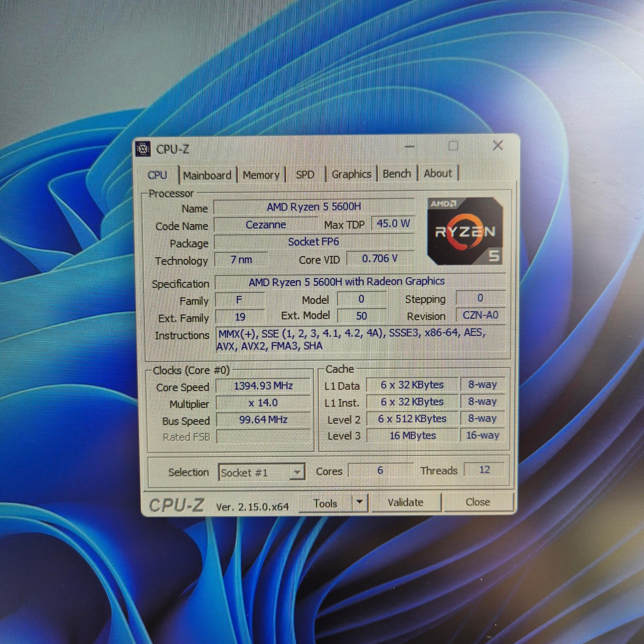Click the CPU-Z app icon in title bar
Screen dimensions: 644x644
[142, 149]
